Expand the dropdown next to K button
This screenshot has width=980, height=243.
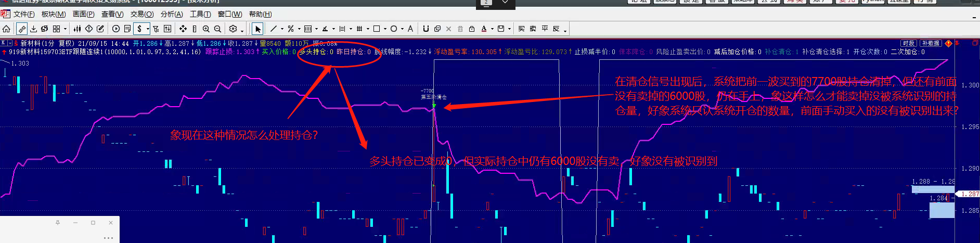pos(9,43)
